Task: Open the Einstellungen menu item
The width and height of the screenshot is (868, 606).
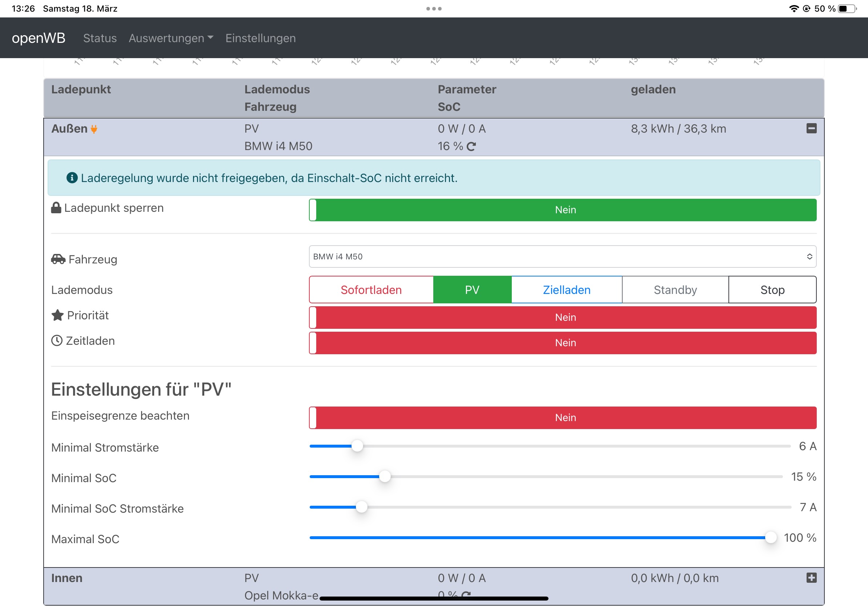Action: point(261,38)
